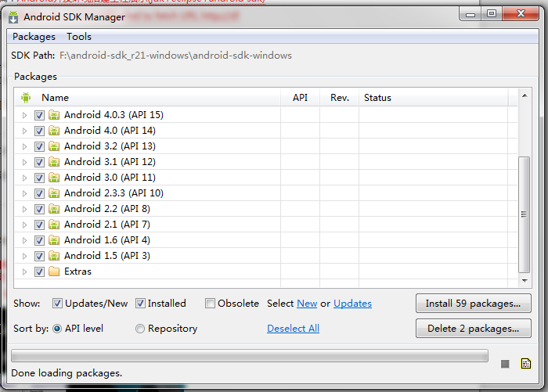This screenshot has width=548, height=392.
Task: Click the packages list scrollbar thumb
Action: pos(524,214)
